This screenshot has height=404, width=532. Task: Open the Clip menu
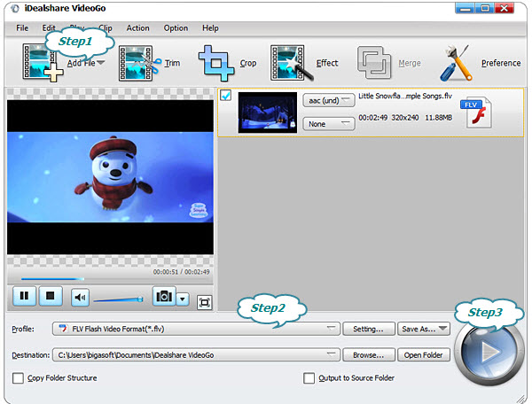tap(106, 28)
